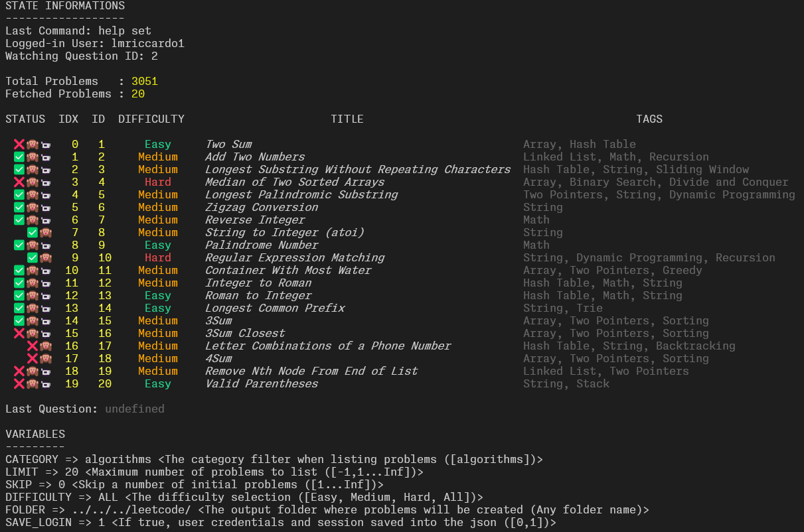The height and width of the screenshot is (532, 804).
Task: Click the 'Easy' difficulty in Two Sum row
Action: (x=158, y=144)
